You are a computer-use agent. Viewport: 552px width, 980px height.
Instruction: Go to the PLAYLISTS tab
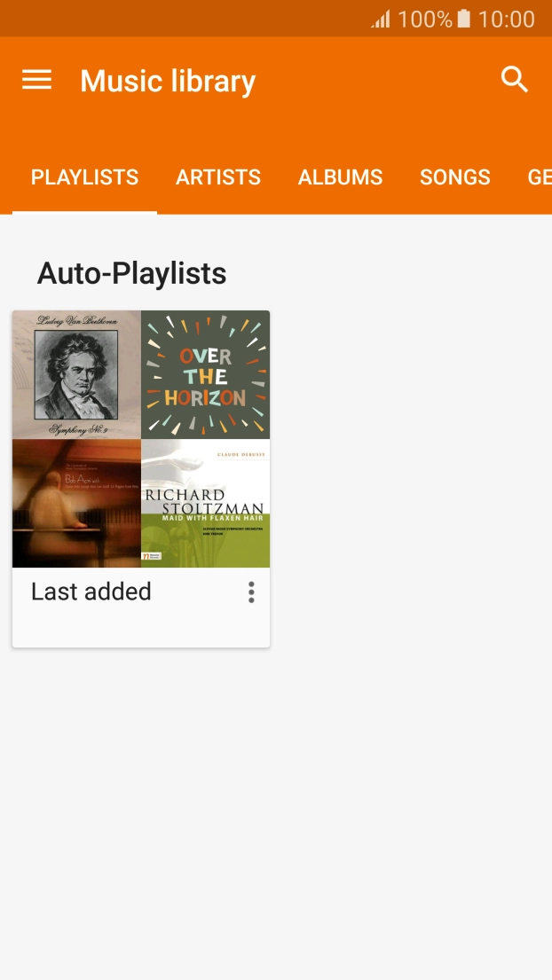[84, 177]
